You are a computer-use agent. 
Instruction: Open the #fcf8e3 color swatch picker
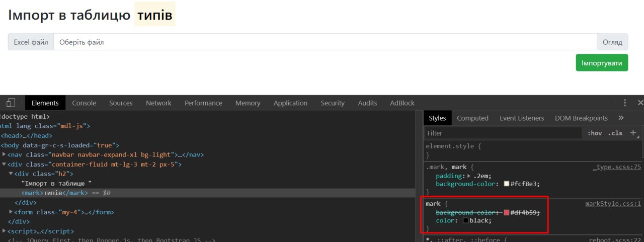[x=507, y=184]
